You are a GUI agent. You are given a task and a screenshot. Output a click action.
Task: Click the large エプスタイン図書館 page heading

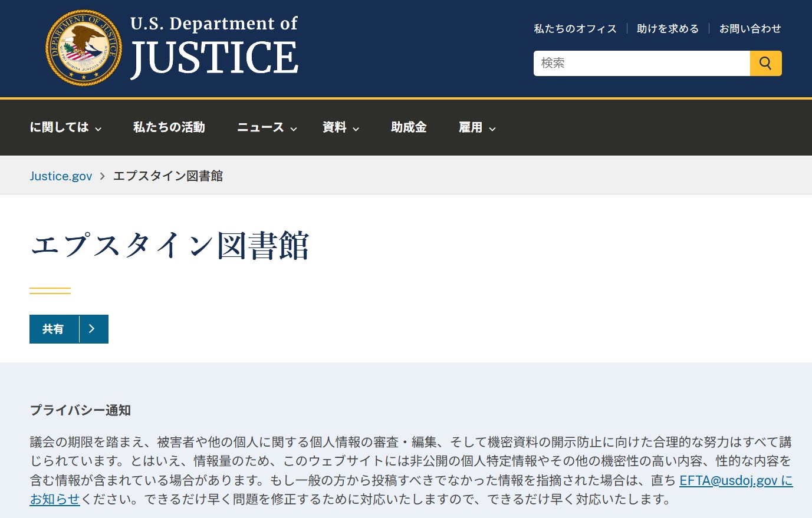click(170, 245)
